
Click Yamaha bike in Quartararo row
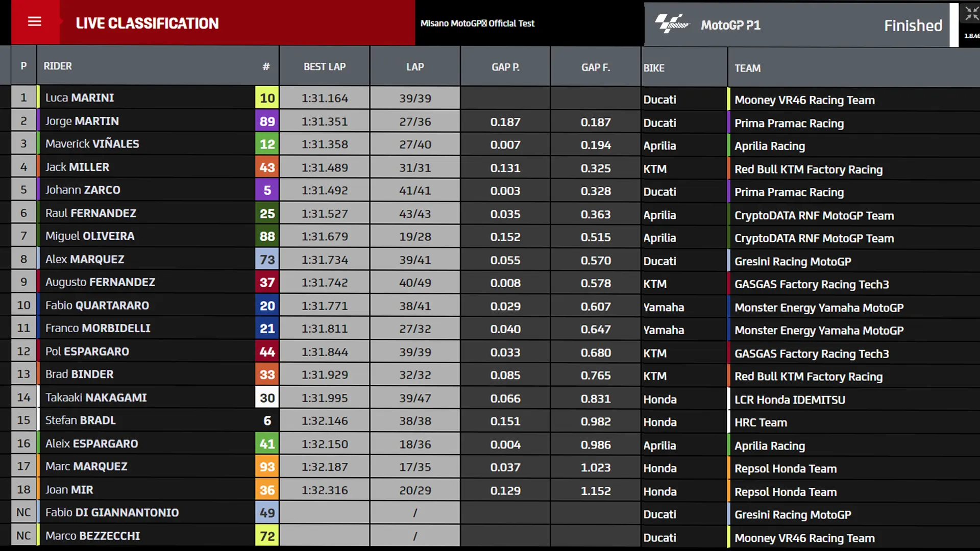pyautogui.click(x=664, y=307)
